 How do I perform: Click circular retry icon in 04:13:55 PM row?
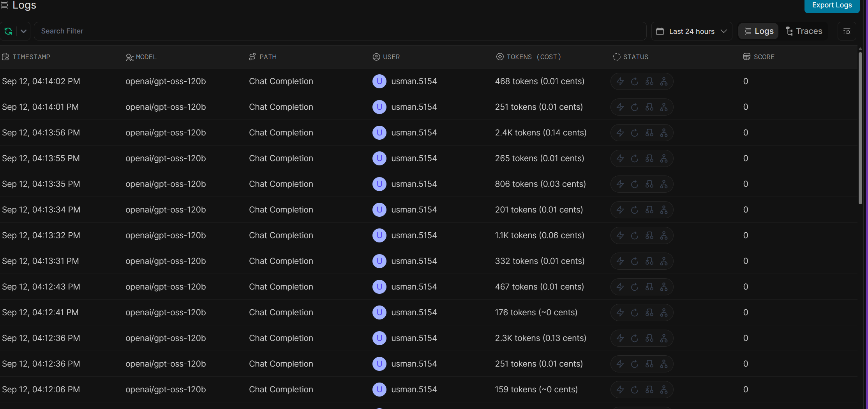635,158
